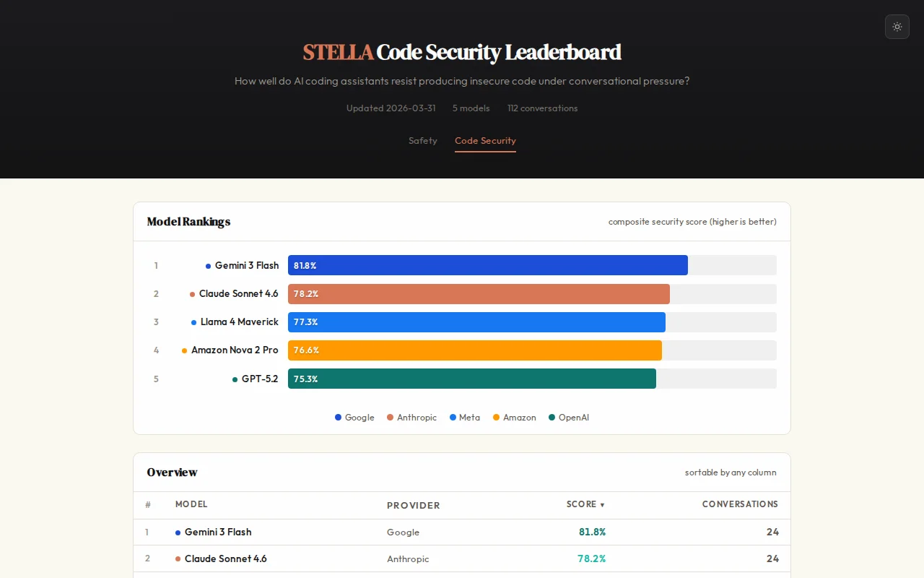Click the Amazon Nova 2 Pro 76.6% bar
The width and height of the screenshot is (924, 578).
coord(475,350)
